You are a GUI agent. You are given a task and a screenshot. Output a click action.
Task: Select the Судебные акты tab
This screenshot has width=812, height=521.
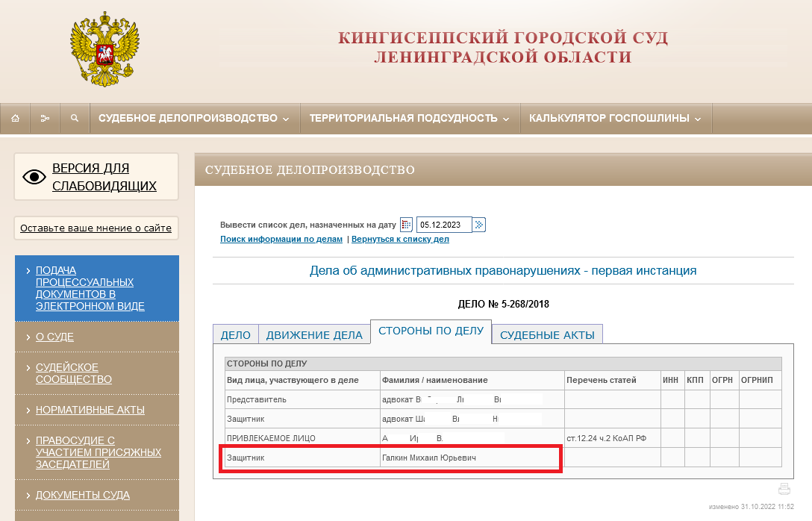[x=547, y=335]
